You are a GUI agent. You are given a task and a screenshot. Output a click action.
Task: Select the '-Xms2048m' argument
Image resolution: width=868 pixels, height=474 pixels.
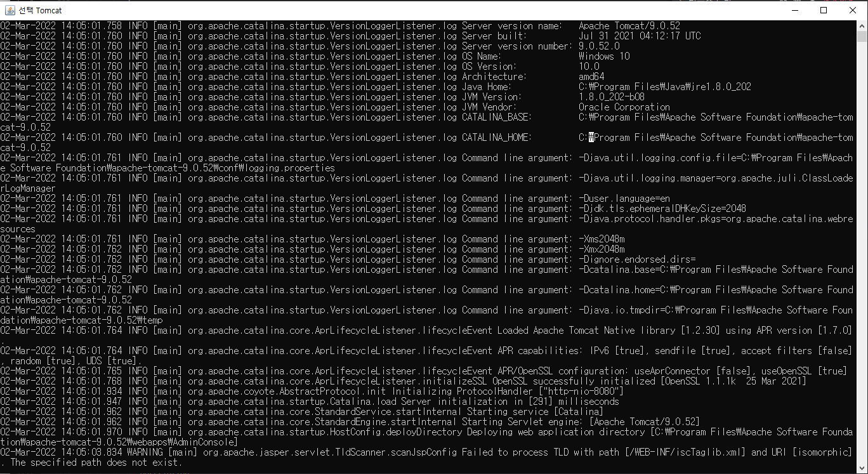[x=602, y=239]
